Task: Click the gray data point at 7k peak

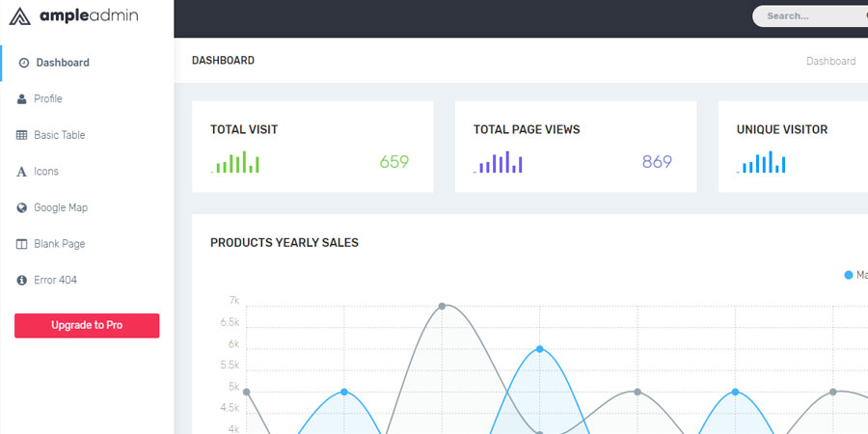Action: click(442, 306)
